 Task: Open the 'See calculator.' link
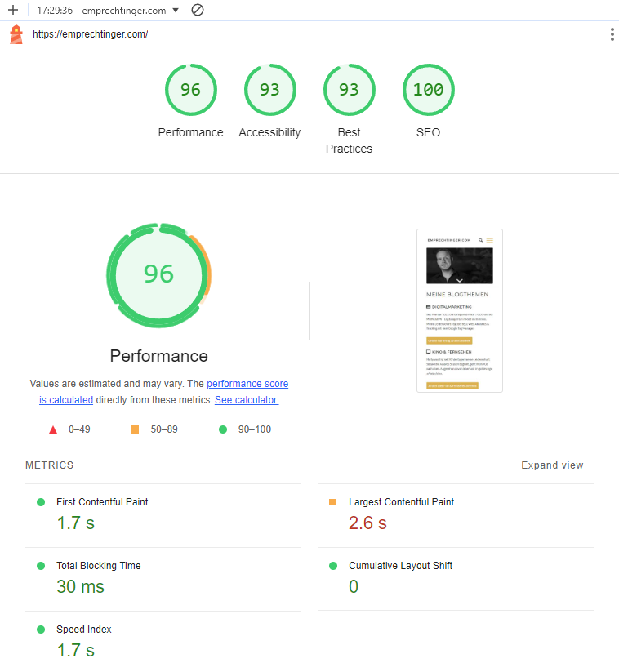coord(247,400)
